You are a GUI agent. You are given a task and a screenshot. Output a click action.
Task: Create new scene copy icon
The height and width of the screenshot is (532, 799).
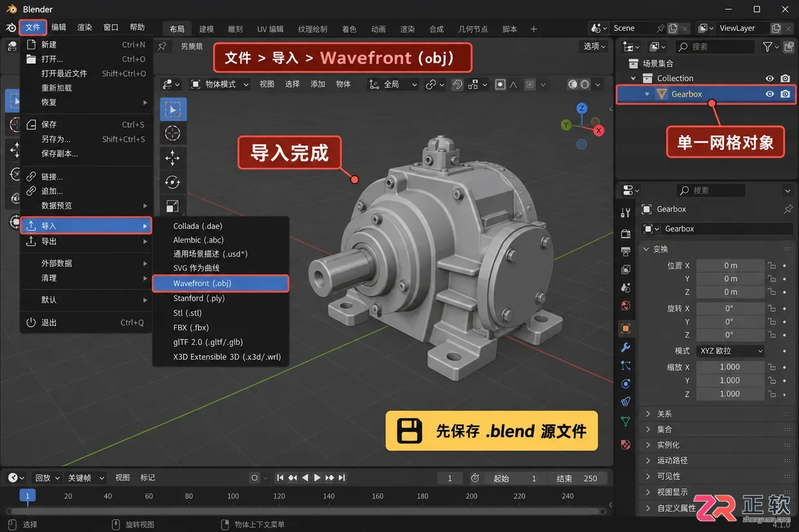673,28
